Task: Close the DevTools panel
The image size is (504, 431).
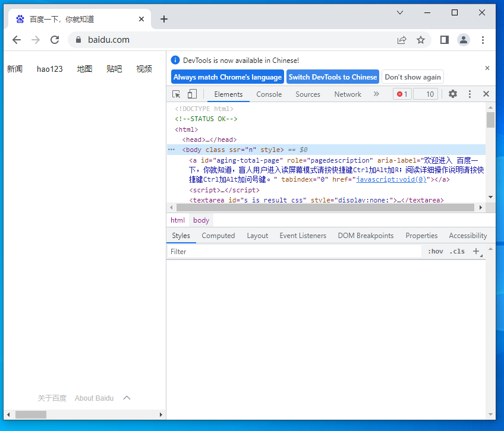Action: coord(486,94)
